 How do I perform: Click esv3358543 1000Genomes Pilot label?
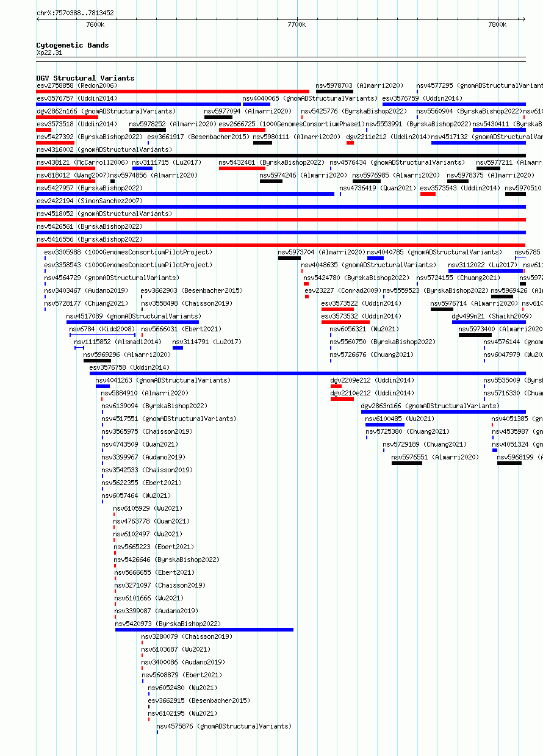point(128,265)
